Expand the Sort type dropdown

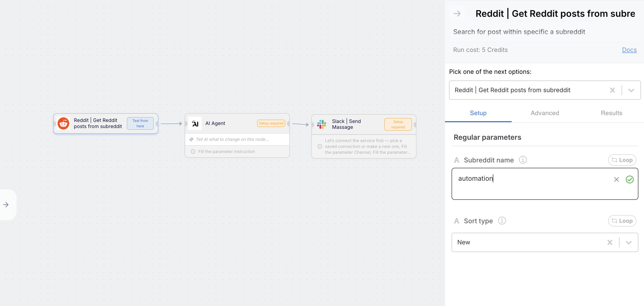(628, 242)
